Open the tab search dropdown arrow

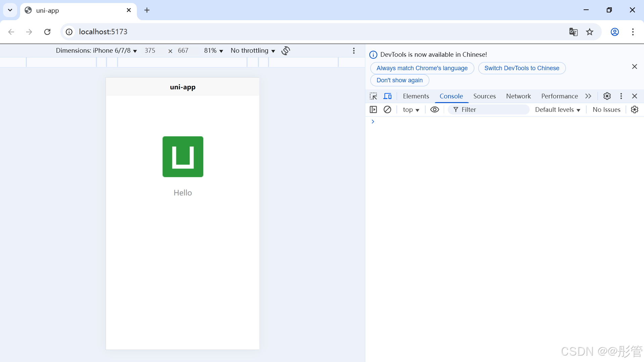coord(10,10)
